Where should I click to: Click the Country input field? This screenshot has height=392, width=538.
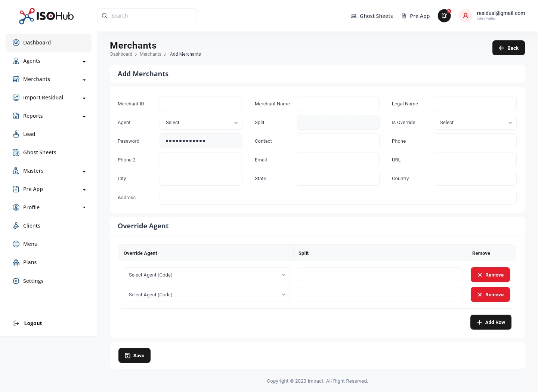[x=475, y=178]
